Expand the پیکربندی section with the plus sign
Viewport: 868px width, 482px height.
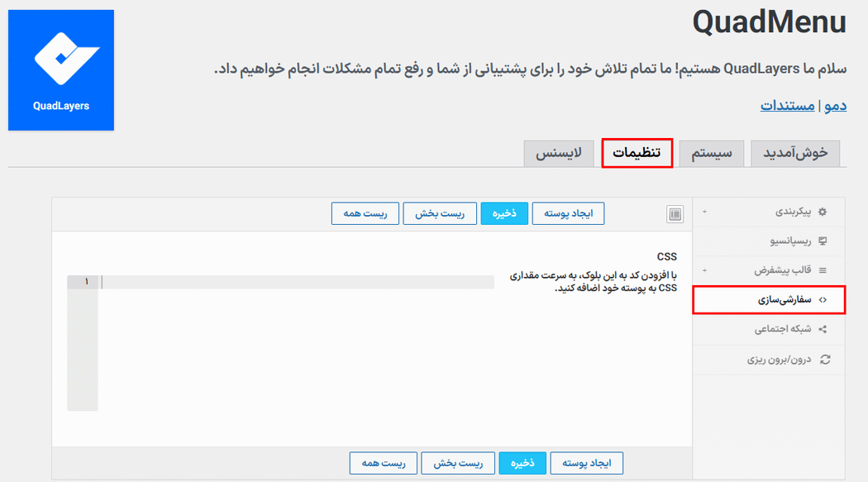pos(703,212)
